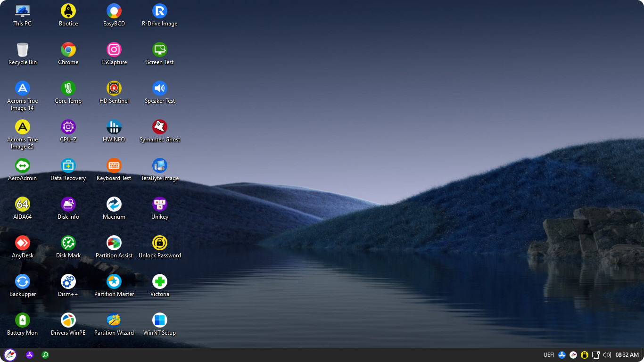The height and width of the screenshot is (362, 644).
Task: Select the CPU-Z desktop icon
Action: [x=68, y=127]
